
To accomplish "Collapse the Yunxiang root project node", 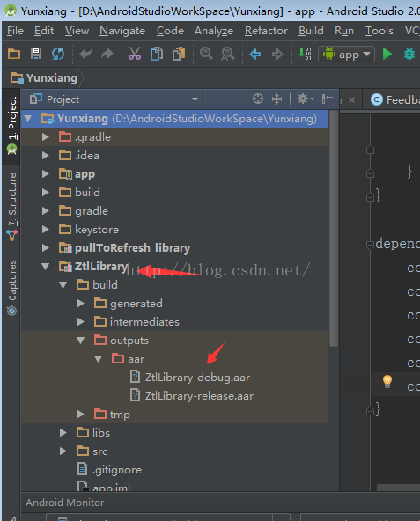I will click(x=28, y=119).
